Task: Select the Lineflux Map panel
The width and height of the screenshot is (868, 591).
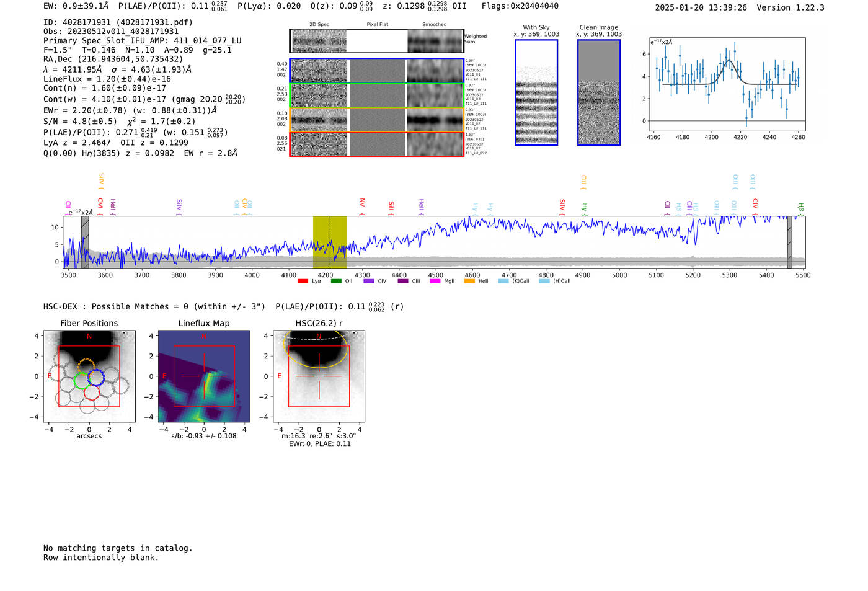Action: click(x=204, y=376)
